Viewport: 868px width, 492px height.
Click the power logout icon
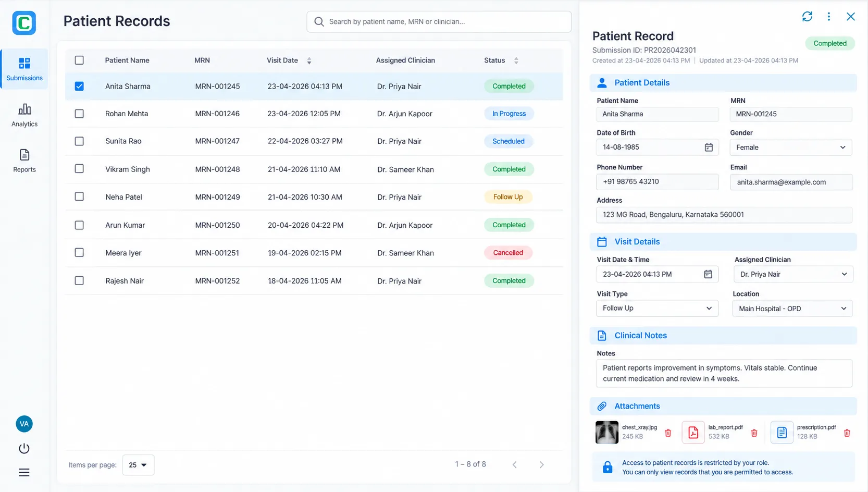pos(24,448)
